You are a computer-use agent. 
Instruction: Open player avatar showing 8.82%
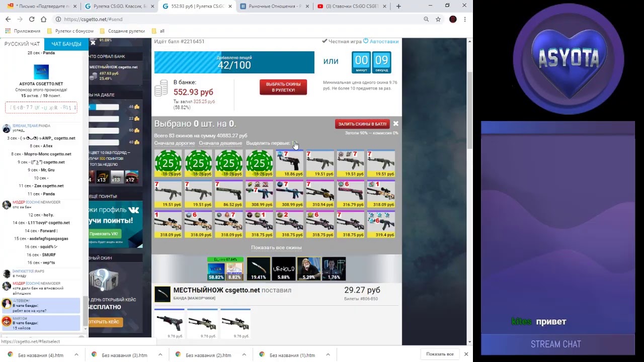coord(234,271)
